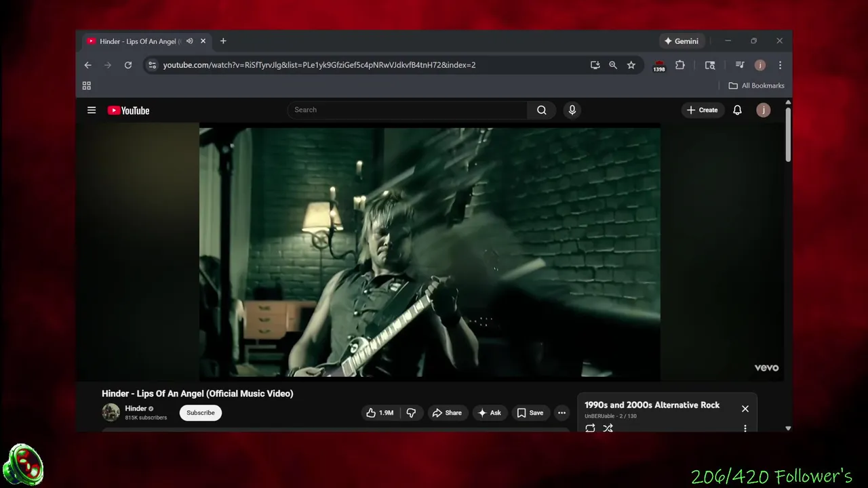Close the playlist panel
This screenshot has height=488, width=868.
pos(745,409)
